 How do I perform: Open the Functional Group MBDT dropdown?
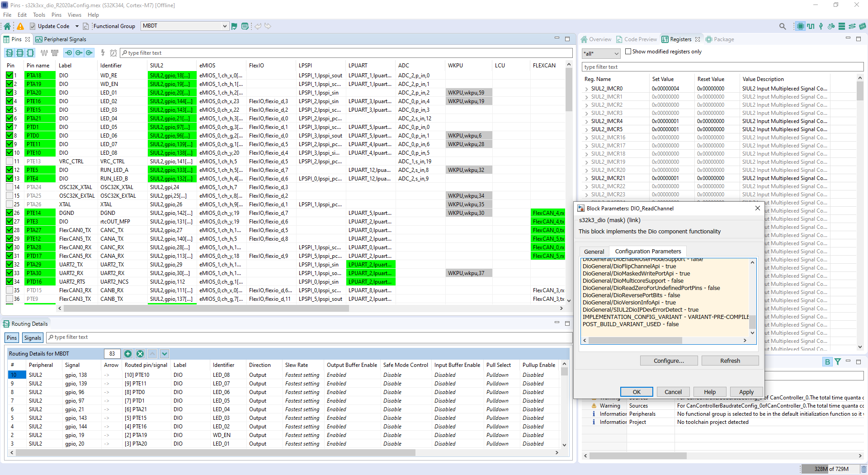pyautogui.click(x=225, y=26)
